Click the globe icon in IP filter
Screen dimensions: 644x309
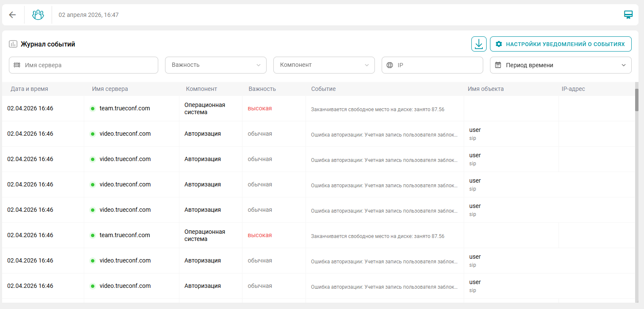coord(390,65)
